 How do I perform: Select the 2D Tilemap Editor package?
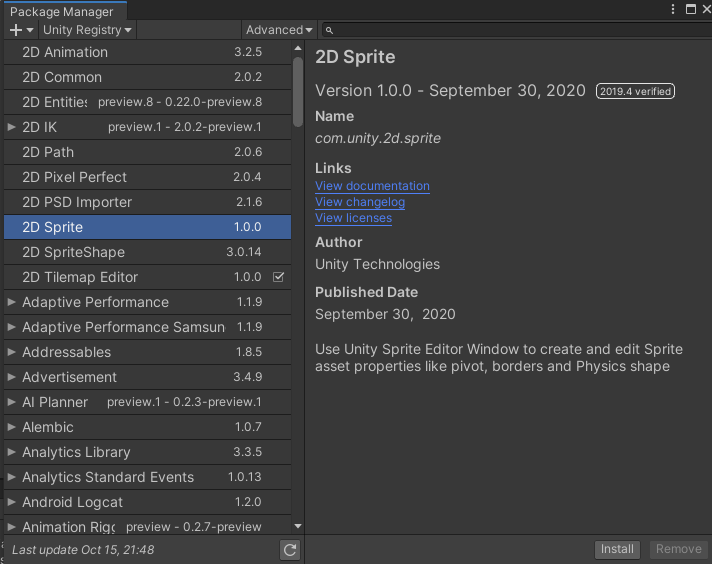(148, 277)
